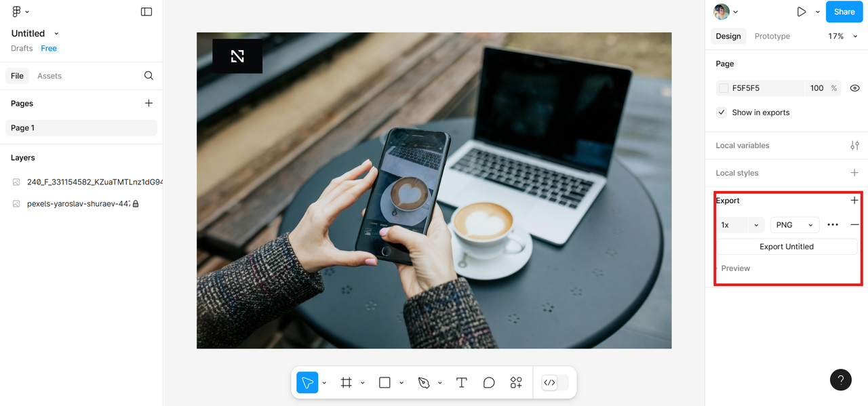
Task: Select the Move tool in toolbar
Action: 307,383
